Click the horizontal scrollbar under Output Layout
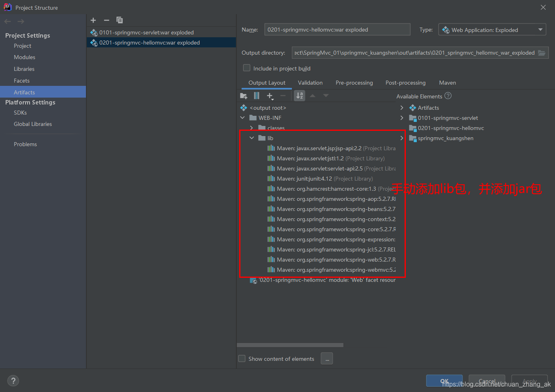Image resolution: width=555 pixels, height=392 pixels. pos(290,345)
